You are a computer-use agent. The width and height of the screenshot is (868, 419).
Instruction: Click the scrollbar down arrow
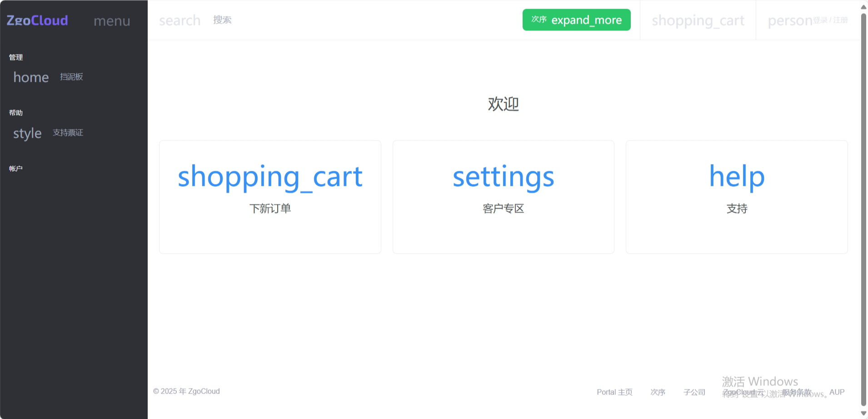pyautogui.click(x=863, y=413)
